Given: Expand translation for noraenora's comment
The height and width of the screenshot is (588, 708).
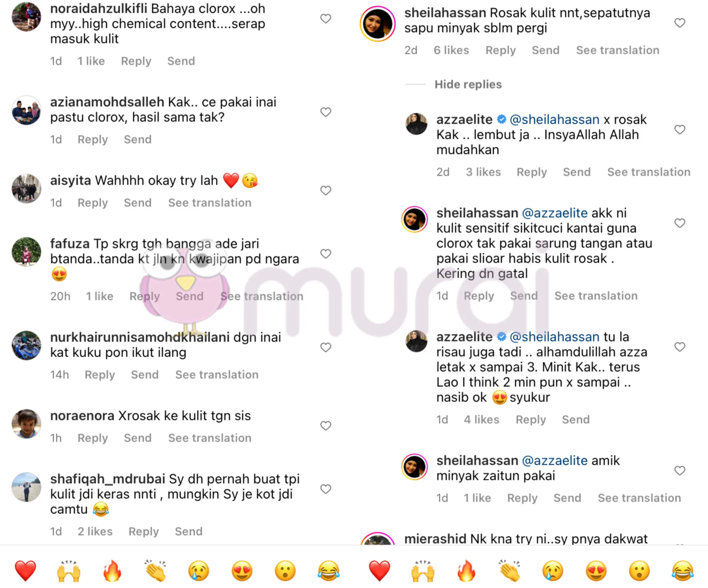Looking at the screenshot, I should [210, 438].
